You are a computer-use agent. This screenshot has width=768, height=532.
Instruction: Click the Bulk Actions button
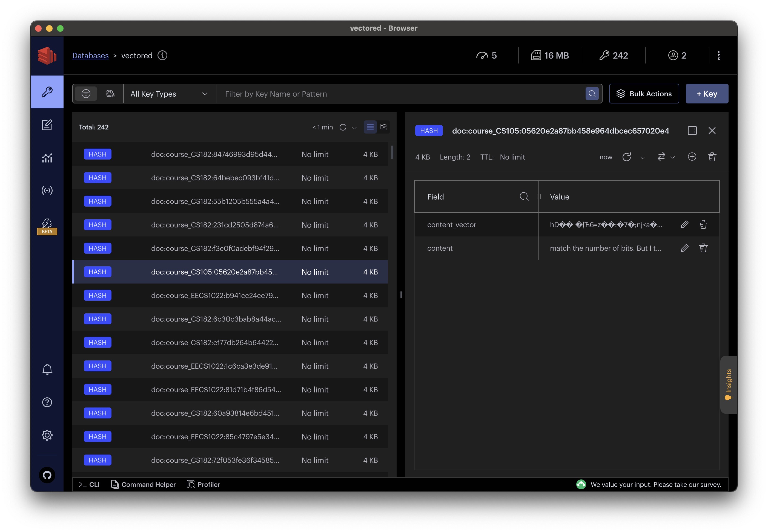pos(644,94)
